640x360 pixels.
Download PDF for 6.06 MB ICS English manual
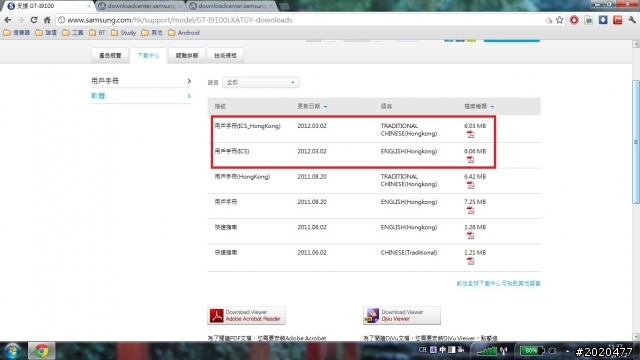coord(470,160)
